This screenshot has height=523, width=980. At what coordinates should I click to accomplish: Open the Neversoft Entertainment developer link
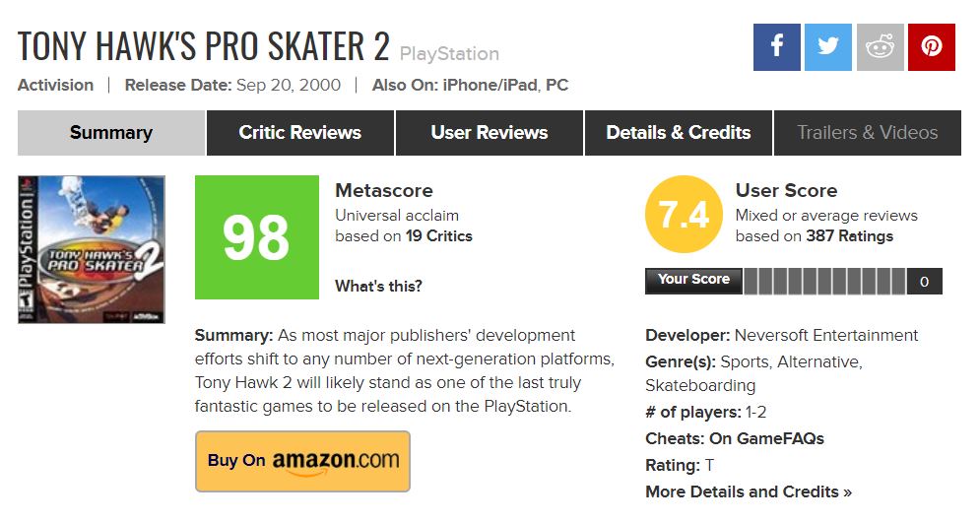click(826, 335)
